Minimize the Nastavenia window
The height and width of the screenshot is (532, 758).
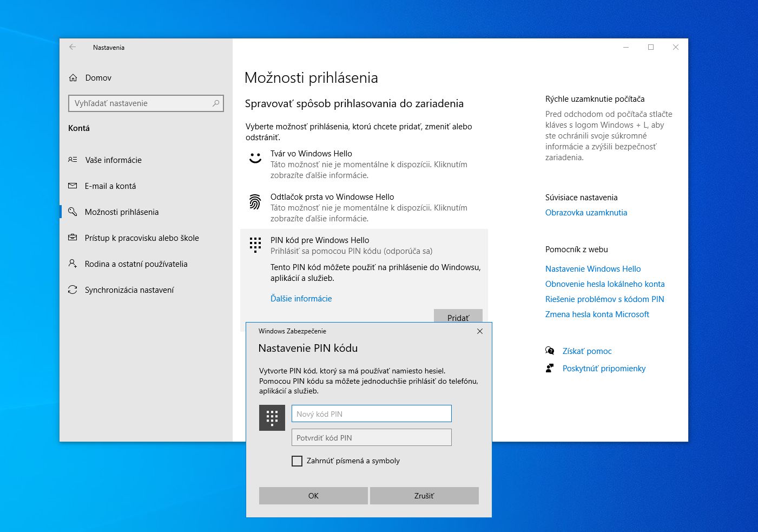click(626, 47)
